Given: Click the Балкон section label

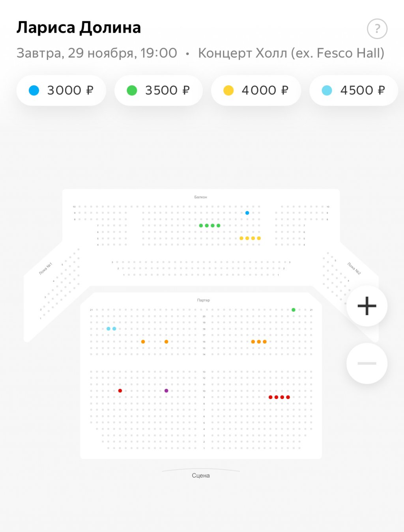Looking at the screenshot, I should [200, 197].
